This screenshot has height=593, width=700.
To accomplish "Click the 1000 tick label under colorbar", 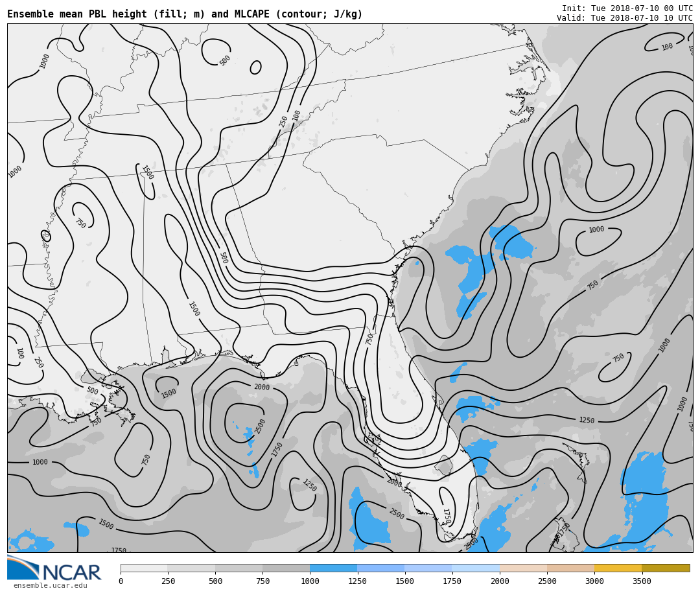I will 310,581.
